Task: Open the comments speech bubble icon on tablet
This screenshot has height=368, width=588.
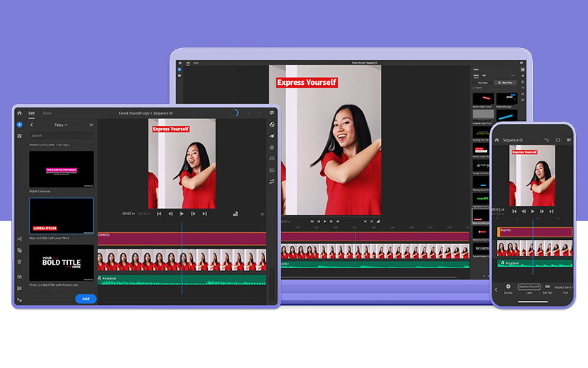Action: pyautogui.click(x=272, y=113)
